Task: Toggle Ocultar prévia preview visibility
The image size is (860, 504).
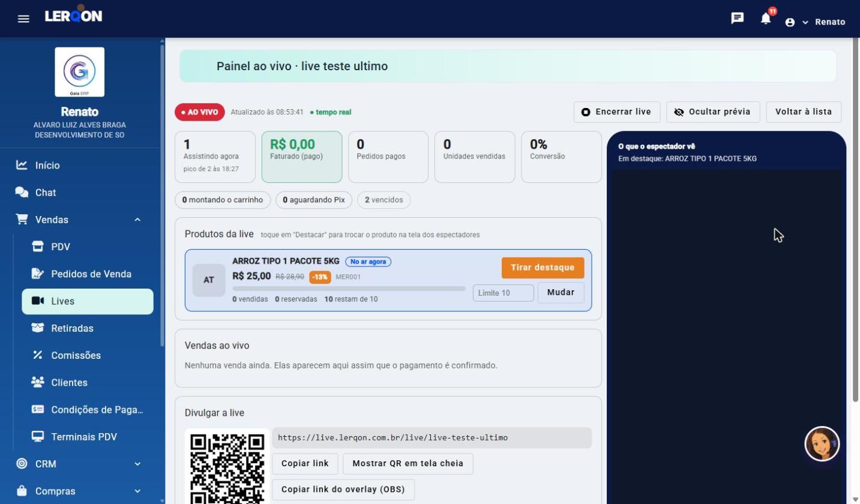Action: [713, 112]
